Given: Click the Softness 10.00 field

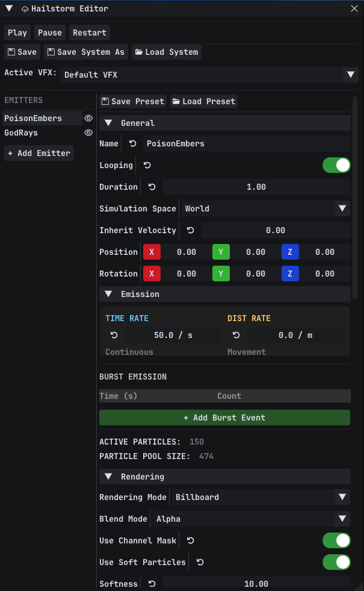Looking at the screenshot, I should click(x=256, y=583).
